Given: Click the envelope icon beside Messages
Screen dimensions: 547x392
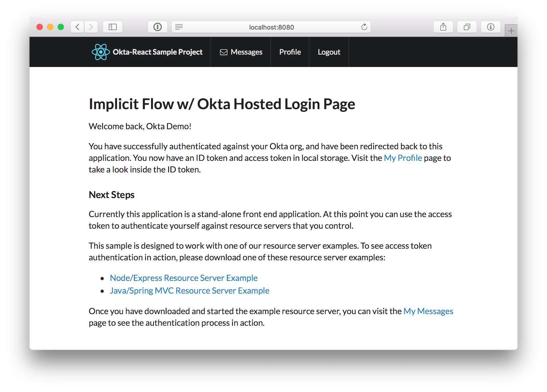Looking at the screenshot, I should (x=224, y=52).
